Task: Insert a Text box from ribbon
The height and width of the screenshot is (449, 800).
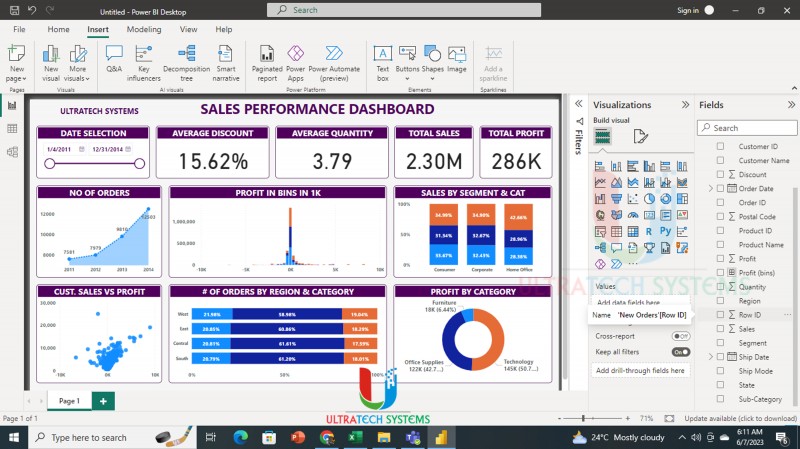Action: pyautogui.click(x=383, y=63)
